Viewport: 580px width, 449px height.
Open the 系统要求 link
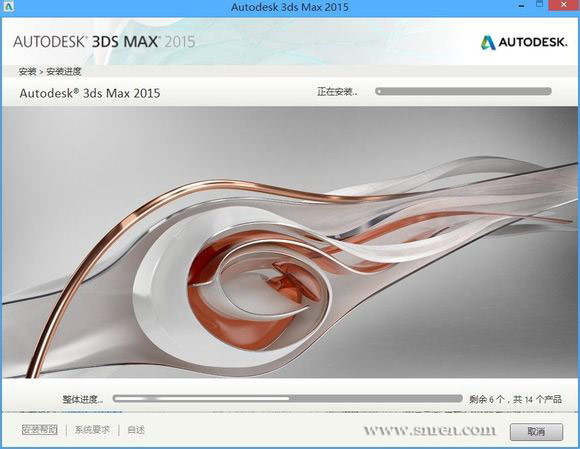click(92, 430)
